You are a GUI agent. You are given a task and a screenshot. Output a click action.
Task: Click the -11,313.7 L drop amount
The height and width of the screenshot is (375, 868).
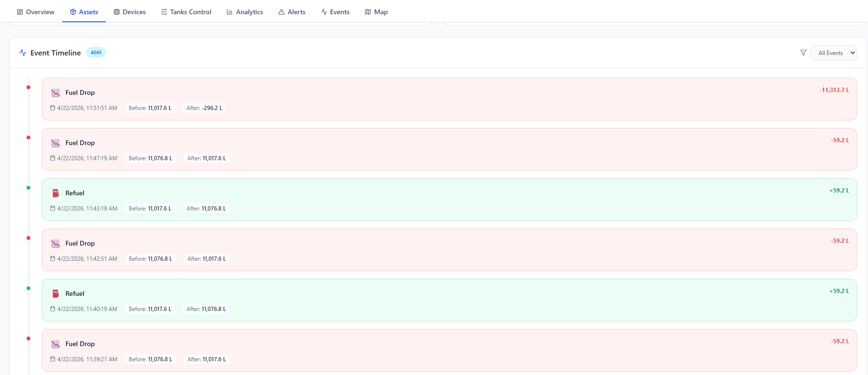(x=834, y=90)
